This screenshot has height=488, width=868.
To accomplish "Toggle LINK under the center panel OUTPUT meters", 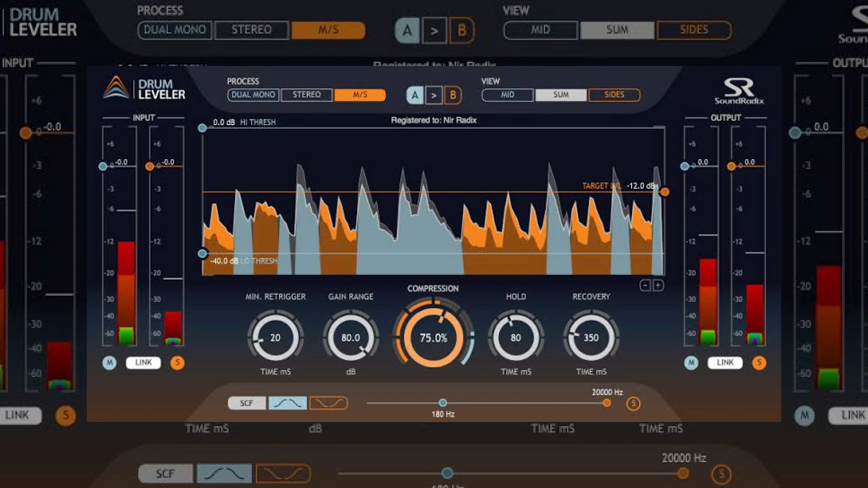I will tap(725, 362).
